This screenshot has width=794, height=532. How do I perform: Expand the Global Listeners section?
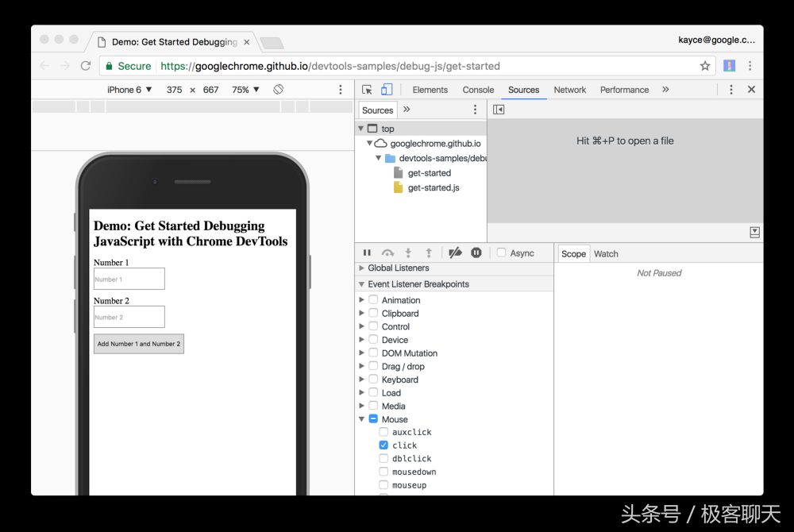(361, 268)
